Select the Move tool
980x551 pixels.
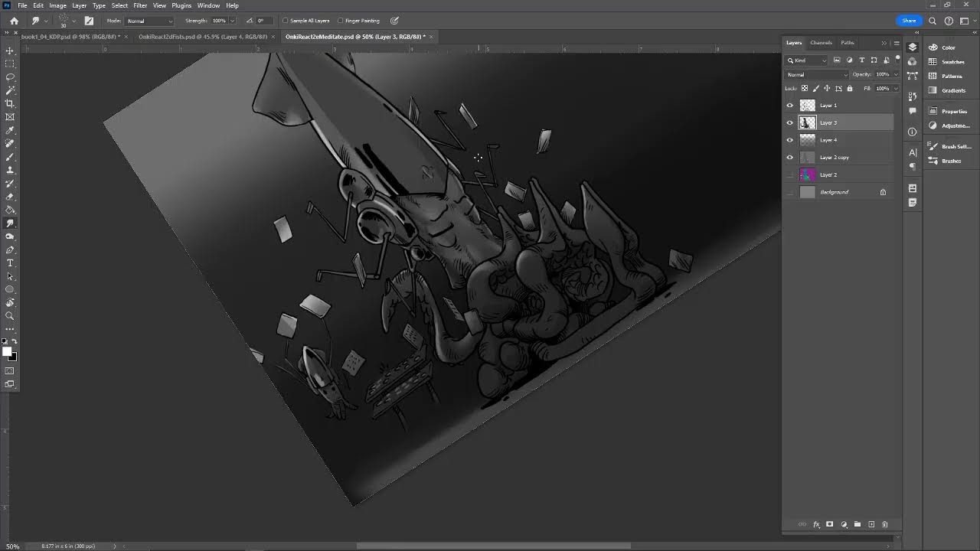10,51
